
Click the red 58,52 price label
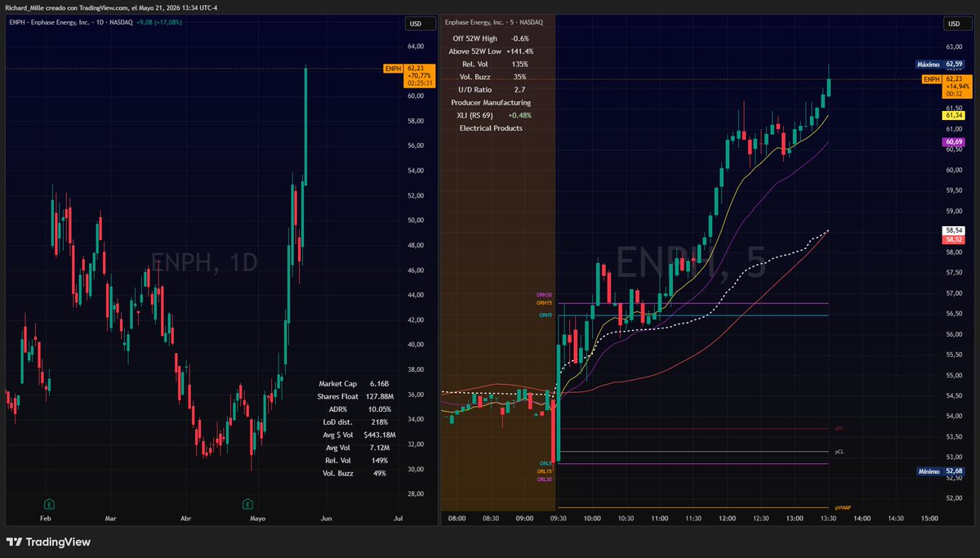coord(954,239)
